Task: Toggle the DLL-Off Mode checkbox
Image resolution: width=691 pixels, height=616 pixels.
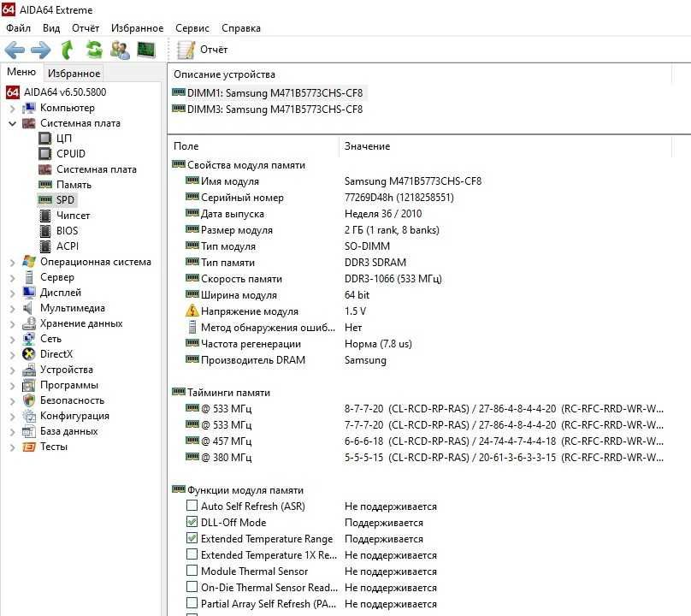Action: 192,522
